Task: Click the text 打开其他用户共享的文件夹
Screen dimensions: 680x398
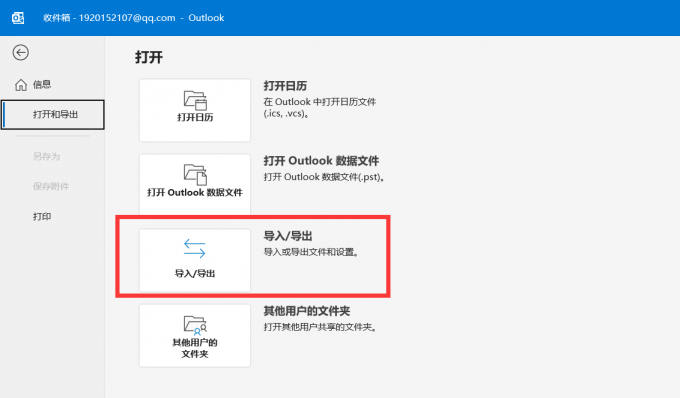Action: click(x=320, y=327)
